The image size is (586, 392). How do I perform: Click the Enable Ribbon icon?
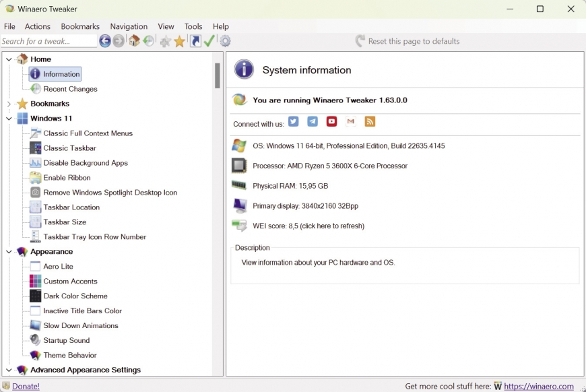36,178
